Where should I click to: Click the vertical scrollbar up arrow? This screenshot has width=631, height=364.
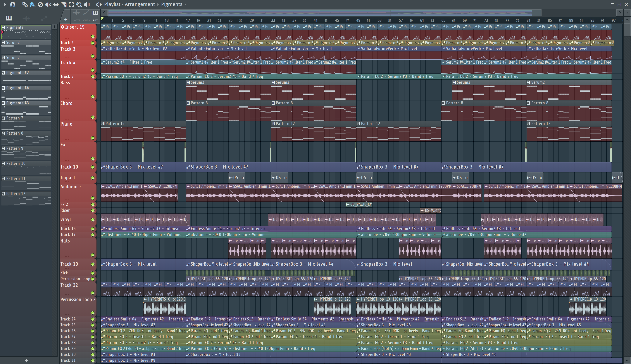point(627,20)
